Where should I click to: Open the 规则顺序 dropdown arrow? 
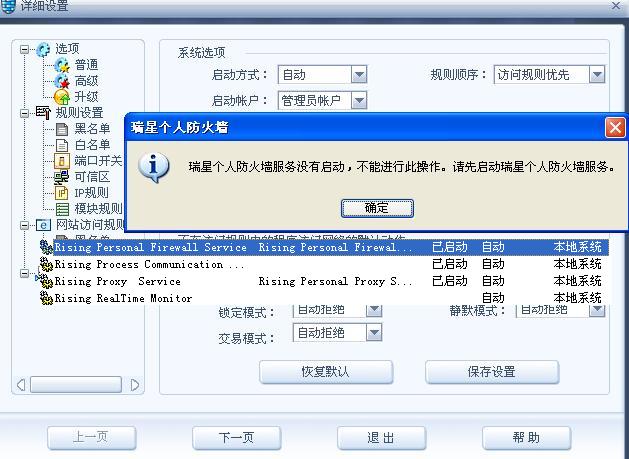click(597, 75)
